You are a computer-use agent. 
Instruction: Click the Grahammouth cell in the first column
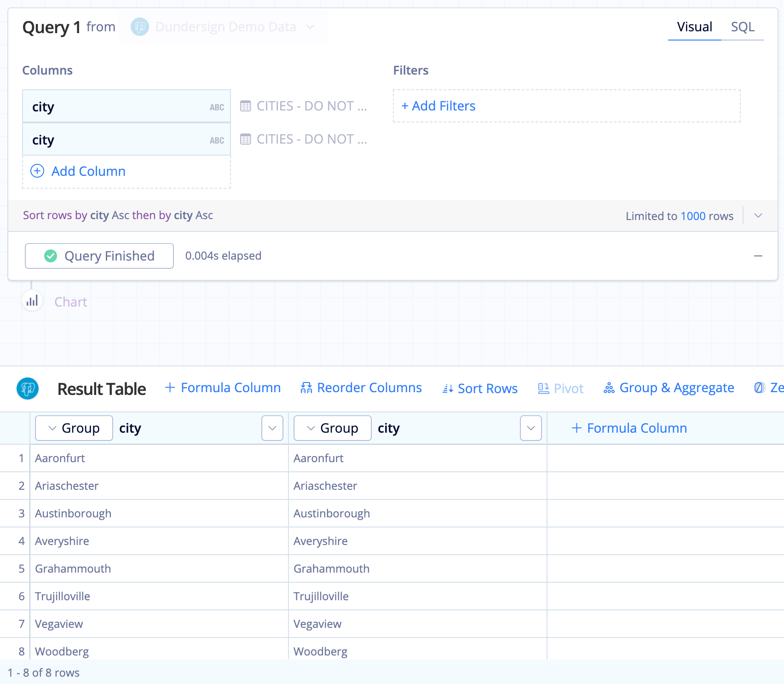(x=159, y=568)
